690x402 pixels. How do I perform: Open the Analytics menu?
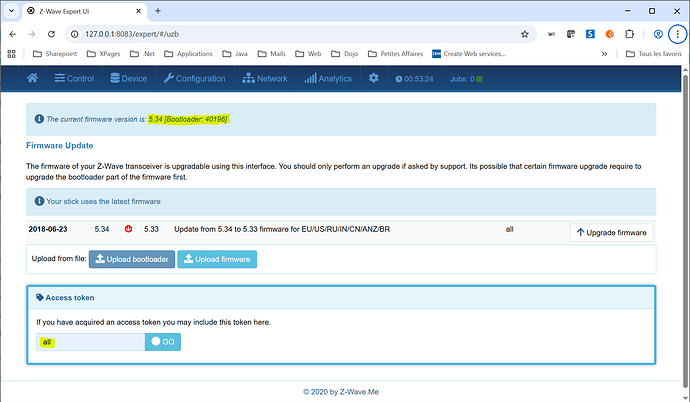tap(328, 78)
